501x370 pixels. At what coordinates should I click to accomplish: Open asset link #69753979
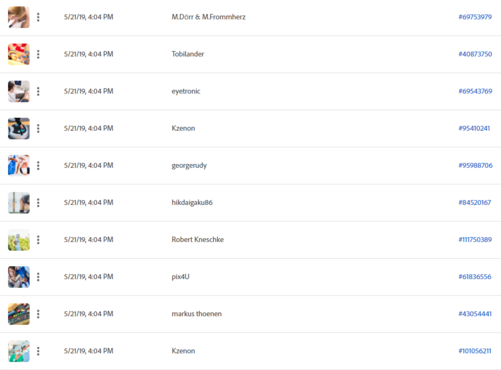pyautogui.click(x=475, y=17)
